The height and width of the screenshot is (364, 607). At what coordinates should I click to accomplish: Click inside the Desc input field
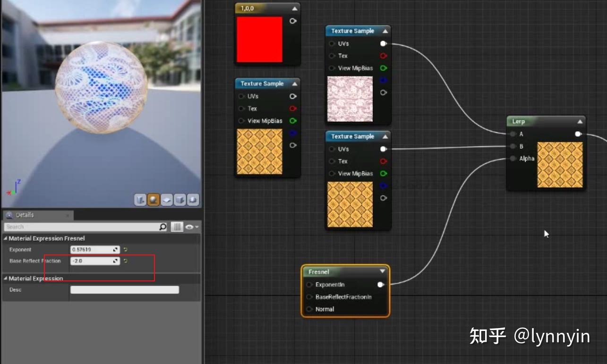click(124, 289)
